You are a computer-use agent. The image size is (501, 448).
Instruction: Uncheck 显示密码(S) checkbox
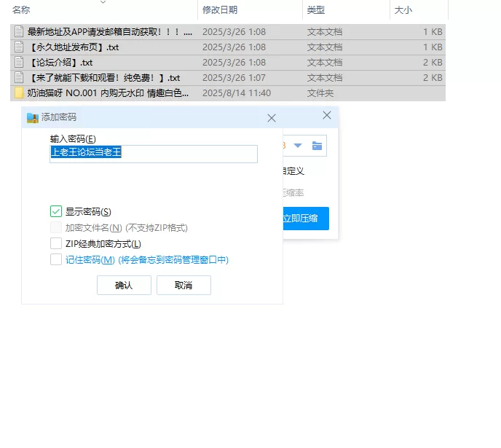(x=56, y=211)
